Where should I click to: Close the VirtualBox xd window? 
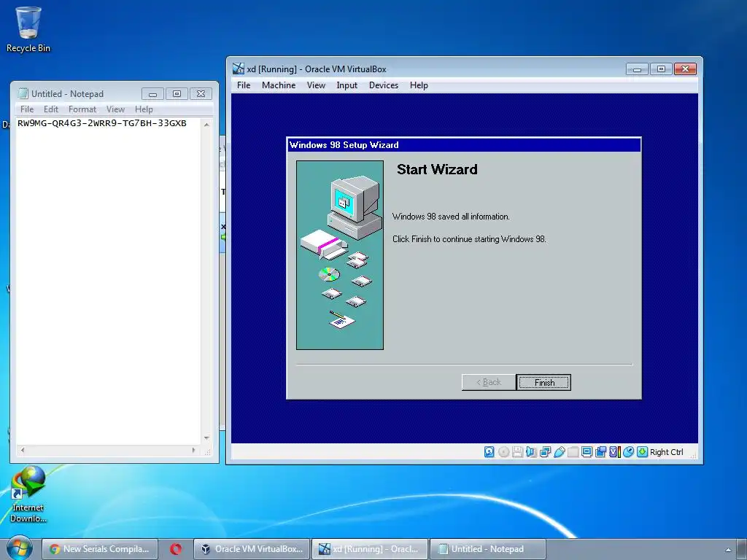click(685, 69)
